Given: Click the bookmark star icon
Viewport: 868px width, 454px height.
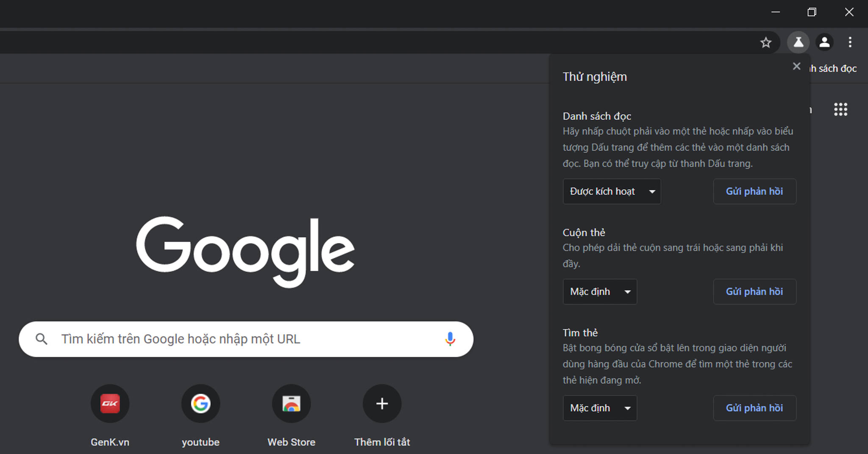Looking at the screenshot, I should tap(765, 42).
